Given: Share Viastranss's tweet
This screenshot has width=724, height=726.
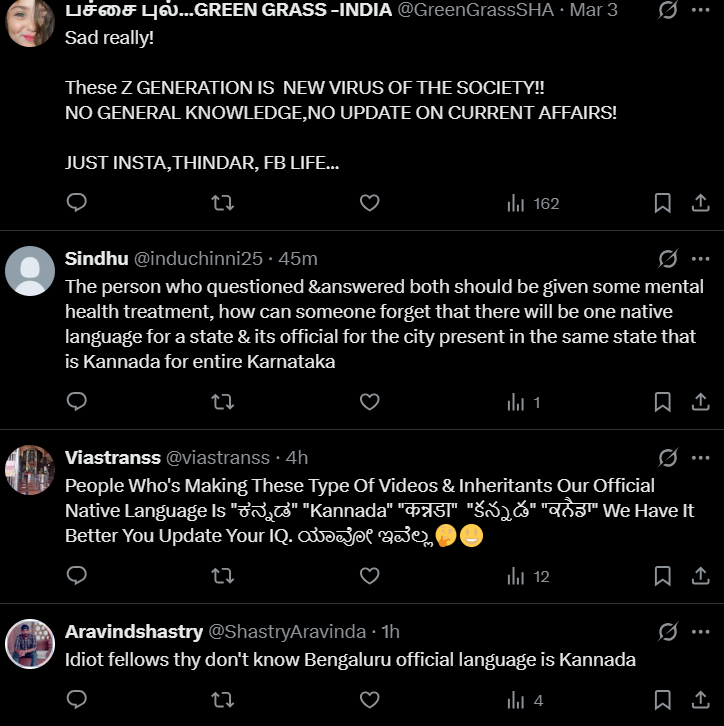Looking at the screenshot, I should [701, 575].
